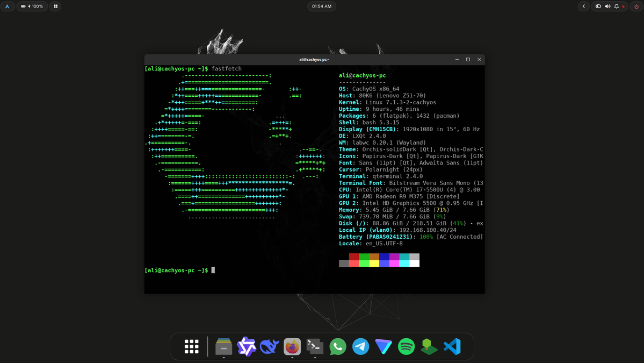
Task: Launch the purple star Qwen icon in dock
Action: [247, 346]
